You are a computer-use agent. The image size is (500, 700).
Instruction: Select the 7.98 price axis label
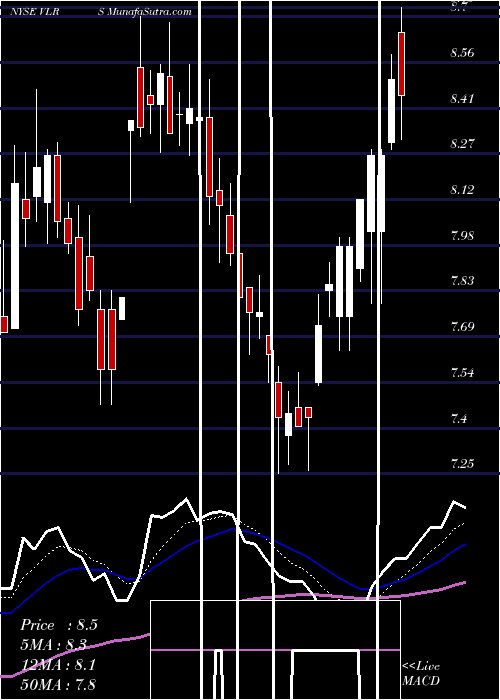[x=462, y=235]
